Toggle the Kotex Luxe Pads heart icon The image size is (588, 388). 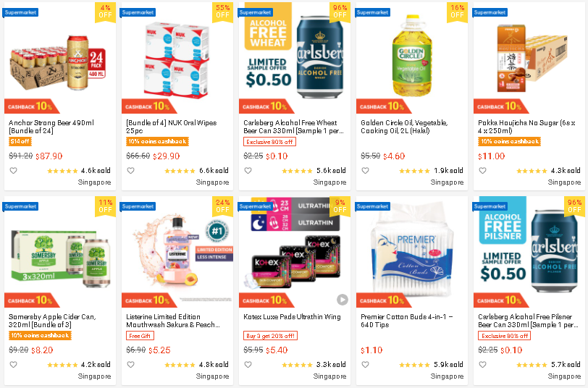coord(248,364)
